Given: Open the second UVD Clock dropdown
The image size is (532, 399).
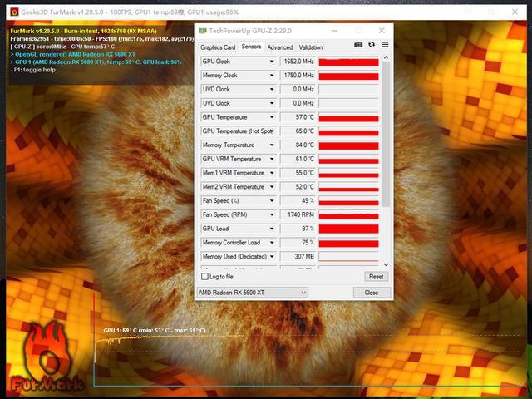Looking at the screenshot, I should tap(272, 103).
